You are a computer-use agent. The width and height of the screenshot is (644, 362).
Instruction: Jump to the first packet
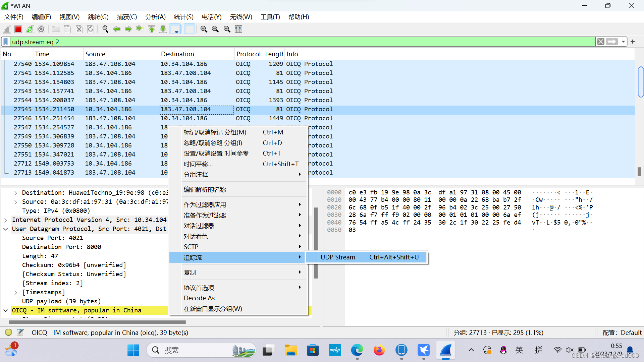(152, 29)
